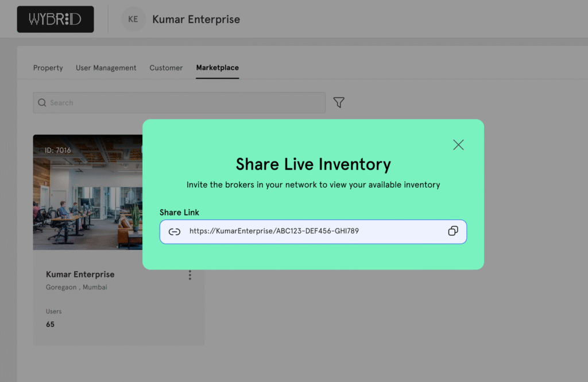Close the Share Live Inventory dialog
The height and width of the screenshot is (382, 588).
tap(458, 145)
